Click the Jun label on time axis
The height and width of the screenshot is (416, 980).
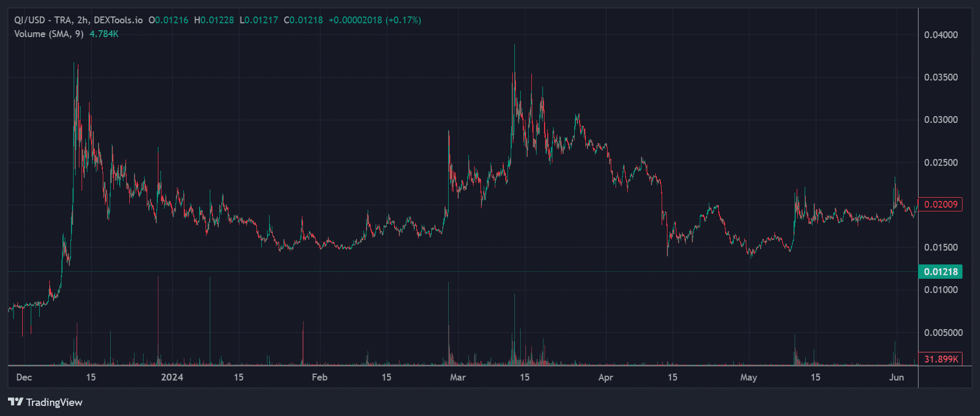[x=896, y=377]
